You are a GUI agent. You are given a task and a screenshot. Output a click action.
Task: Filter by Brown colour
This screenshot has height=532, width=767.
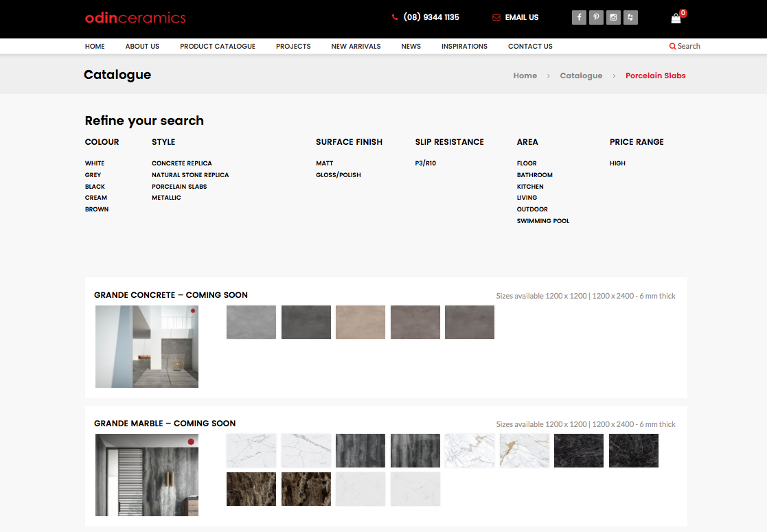[x=97, y=209]
